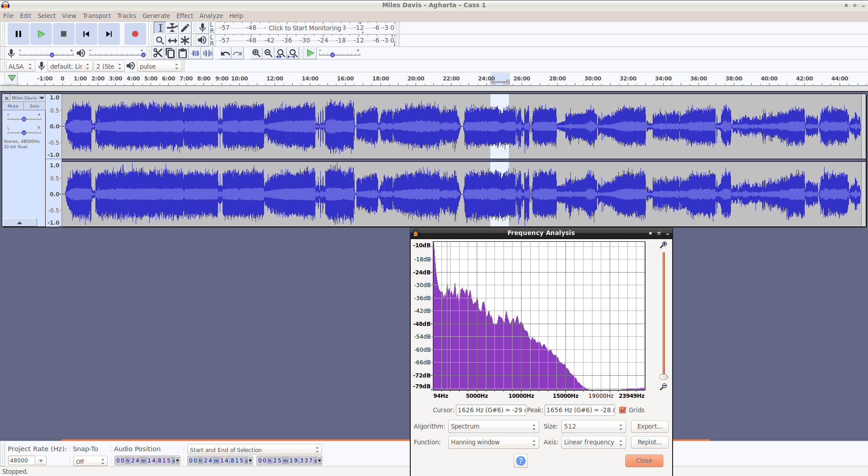Click the Silence audio selection icon
The image size is (868, 476).
[x=208, y=53]
